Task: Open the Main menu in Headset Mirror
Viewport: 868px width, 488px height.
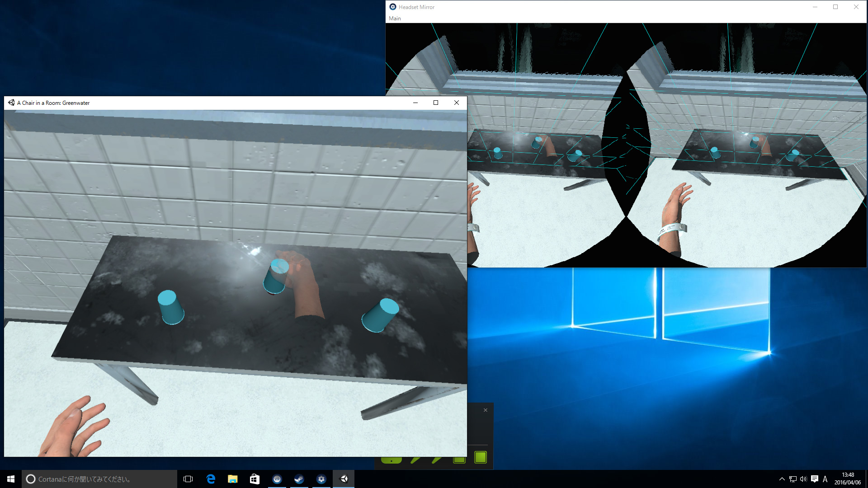Action: [395, 19]
